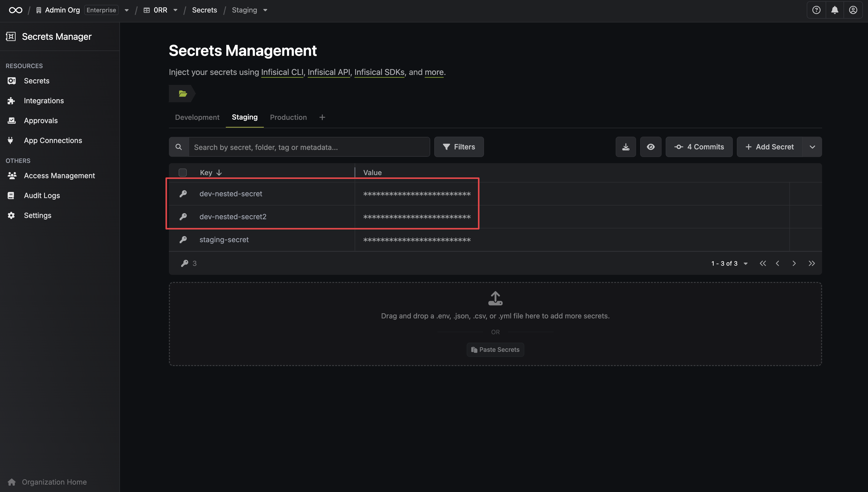Viewport: 868px width, 492px height.
Task: Click the root folder breadcrumb icon
Action: [183, 94]
